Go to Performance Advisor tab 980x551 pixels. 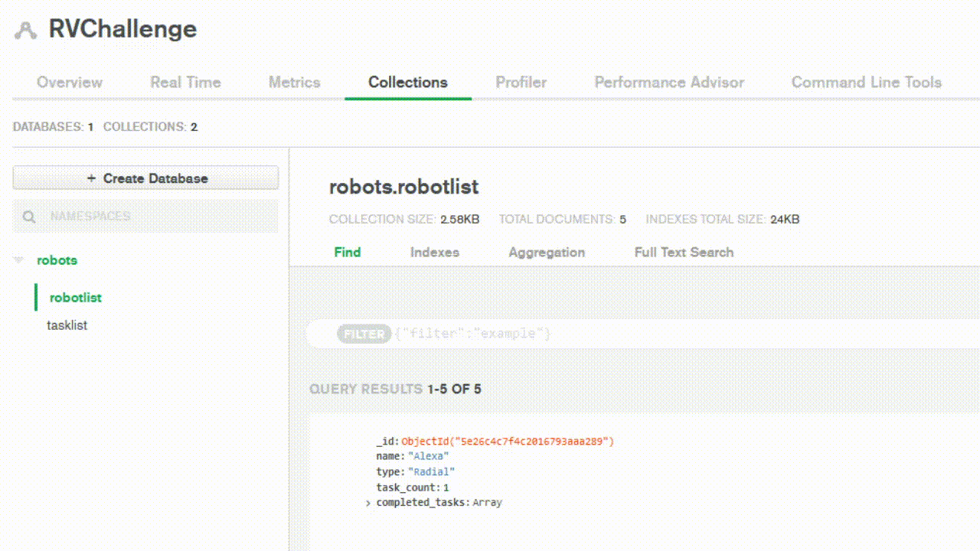669,83
